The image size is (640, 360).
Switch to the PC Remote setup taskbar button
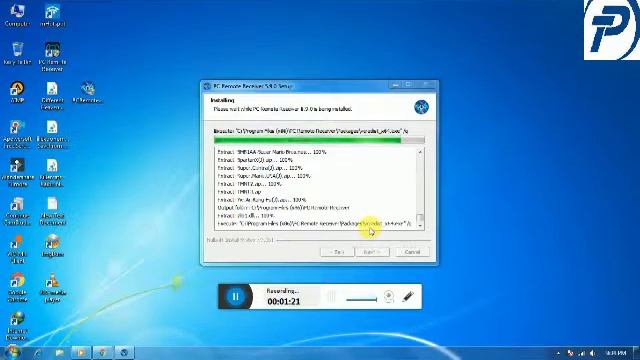[124, 352]
